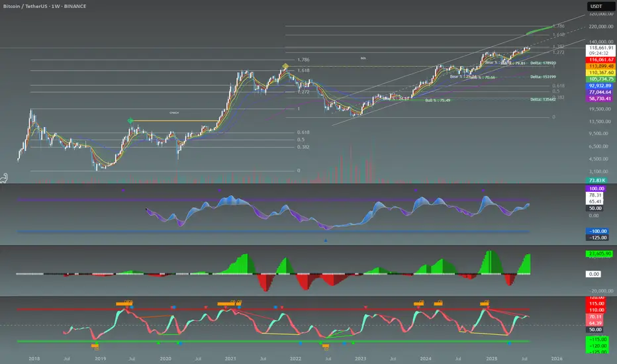
Task: Click the 3,100.00 price scale label
Action: (598, 171)
